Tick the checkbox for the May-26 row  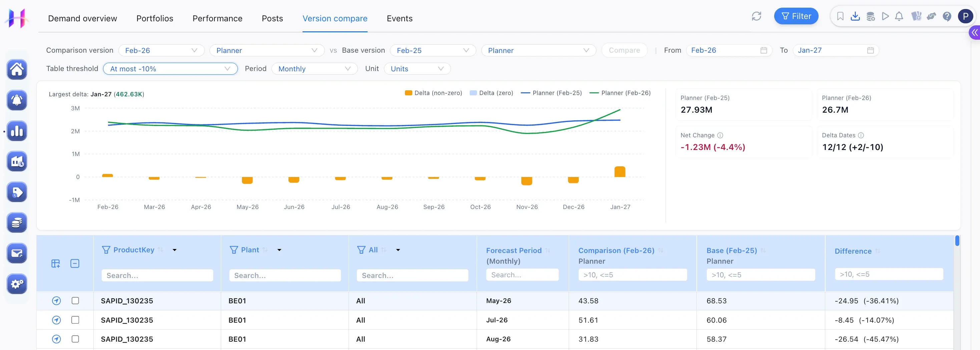point(75,301)
